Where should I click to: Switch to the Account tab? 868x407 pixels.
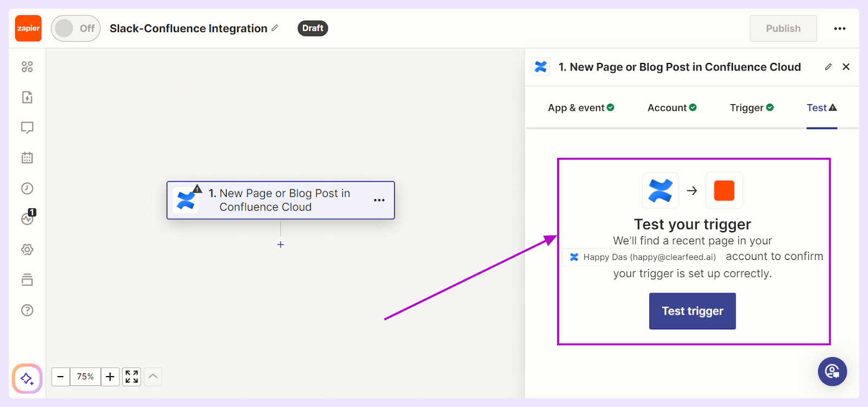[672, 107]
